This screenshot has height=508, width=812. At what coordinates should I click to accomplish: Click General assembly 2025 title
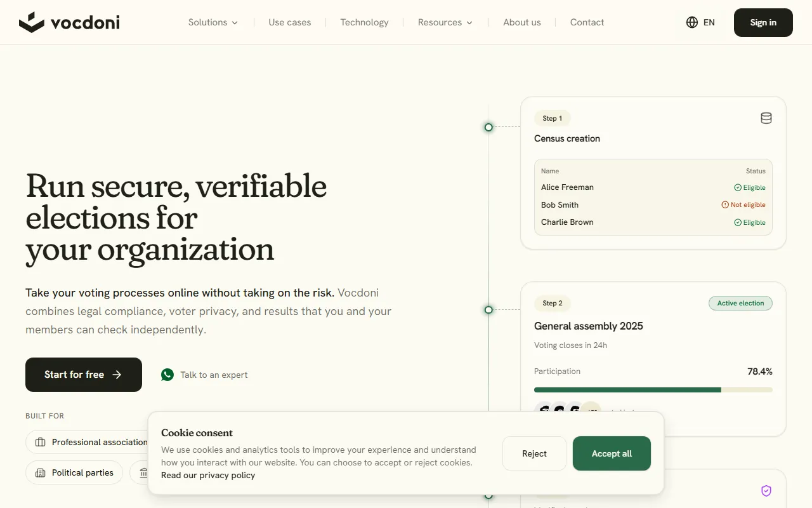589,326
